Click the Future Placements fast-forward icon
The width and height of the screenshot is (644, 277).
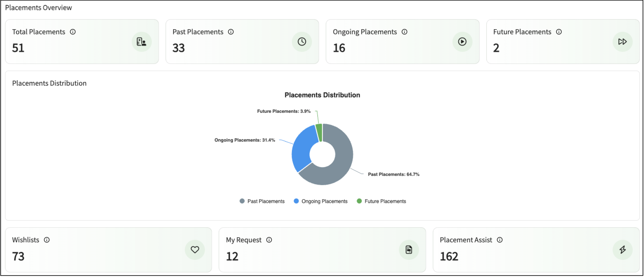[622, 42]
